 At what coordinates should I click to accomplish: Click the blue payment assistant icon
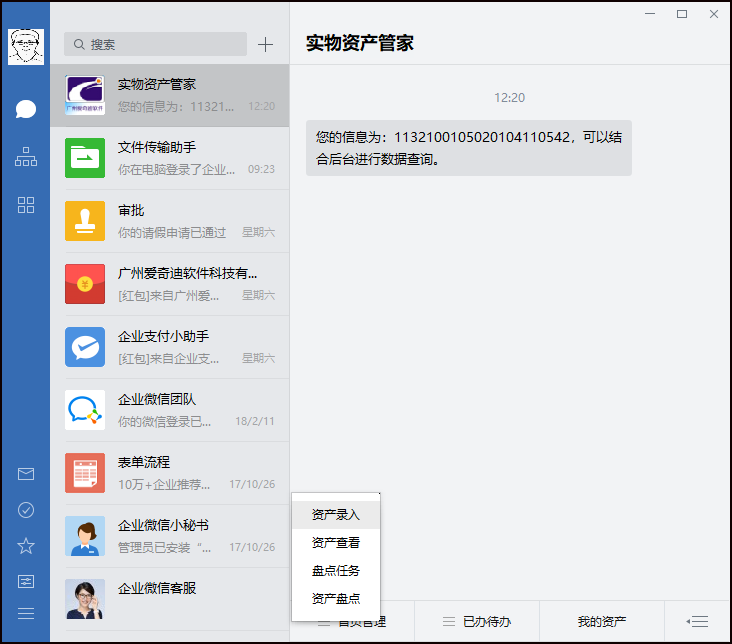click(85, 347)
